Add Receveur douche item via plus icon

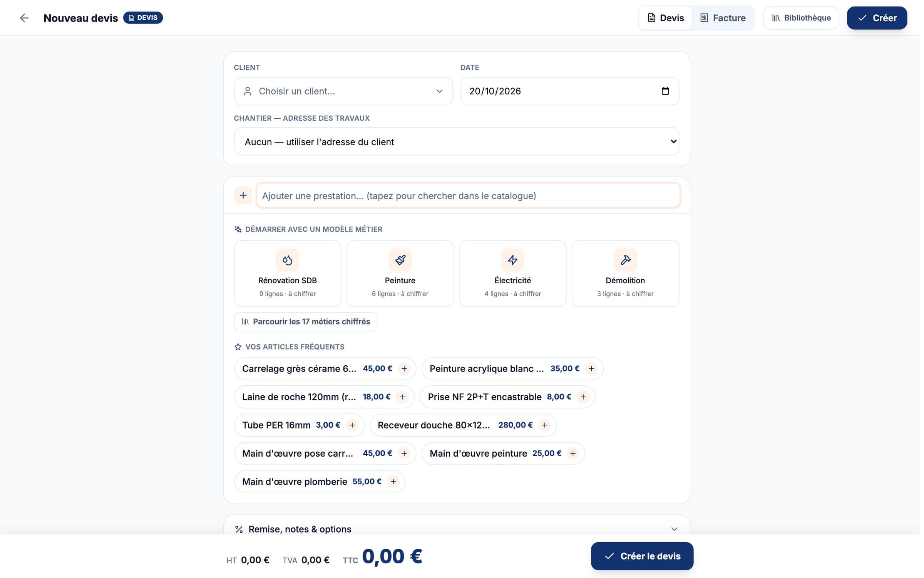pos(544,425)
